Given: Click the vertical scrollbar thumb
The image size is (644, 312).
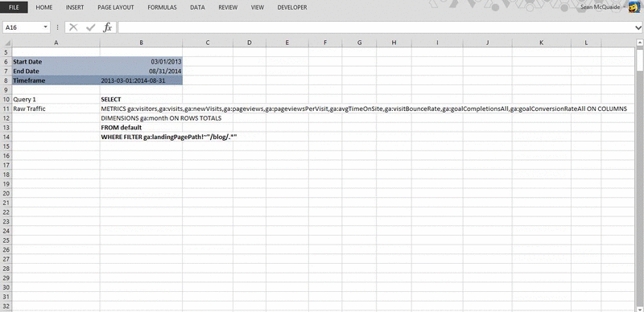Looking at the screenshot, I should pyautogui.click(x=639, y=60).
